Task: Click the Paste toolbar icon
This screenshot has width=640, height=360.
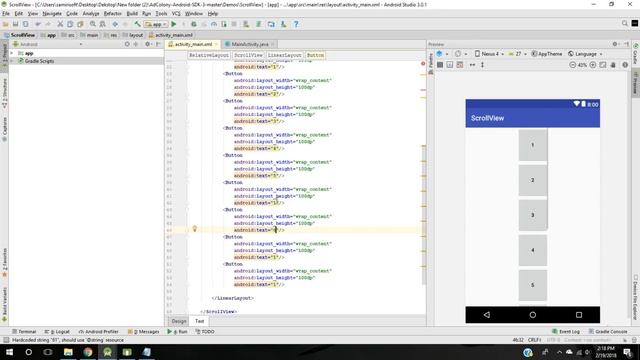Action: (80, 24)
